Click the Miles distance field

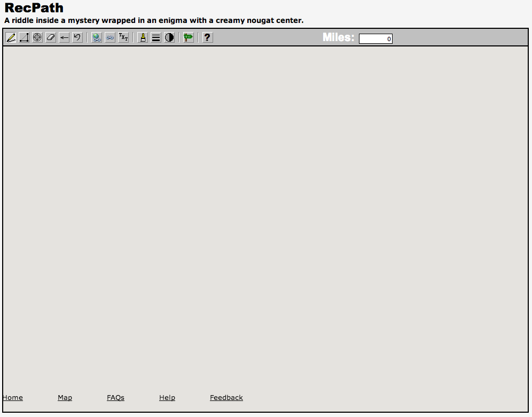point(375,38)
